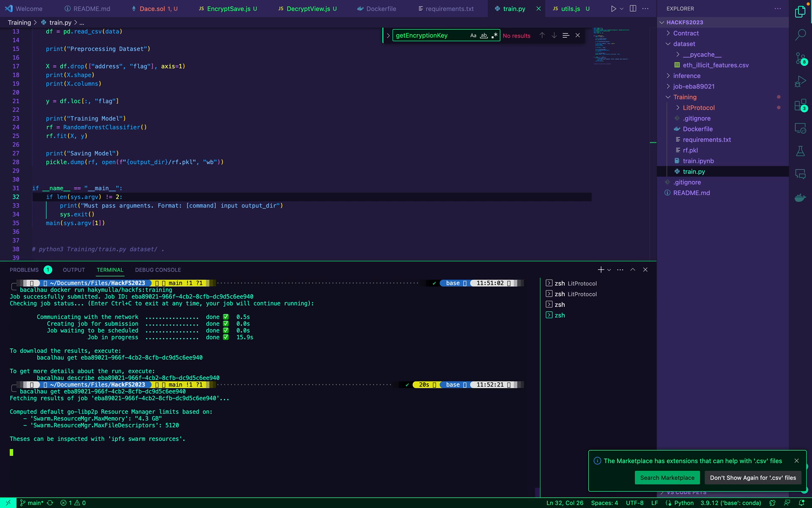
Task: Open the new terminal launch profile dropdown
Action: (x=609, y=270)
